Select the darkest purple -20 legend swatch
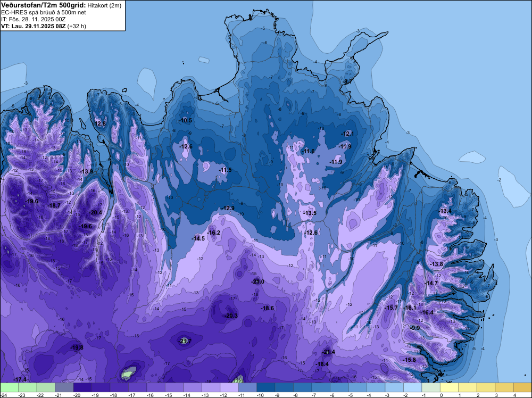 point(82,387)
